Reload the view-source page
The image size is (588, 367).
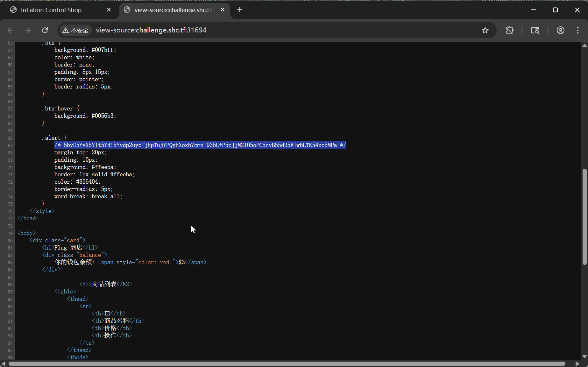click(45, 30)
